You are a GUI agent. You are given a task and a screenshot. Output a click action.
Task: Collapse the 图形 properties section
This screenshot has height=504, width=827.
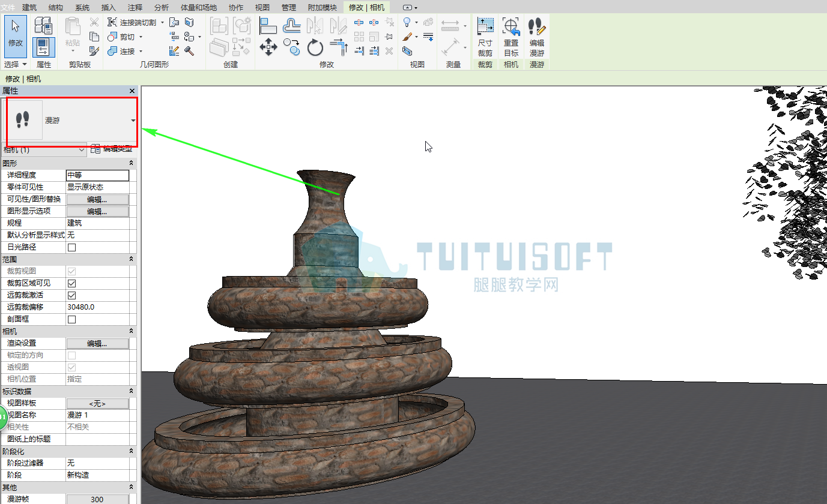point(131,163)
